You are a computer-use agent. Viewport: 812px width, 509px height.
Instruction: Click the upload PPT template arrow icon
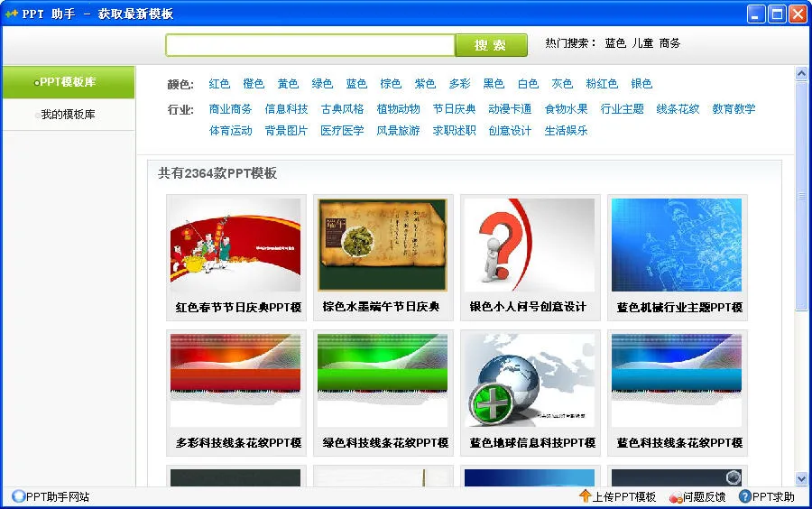(585, 496)
